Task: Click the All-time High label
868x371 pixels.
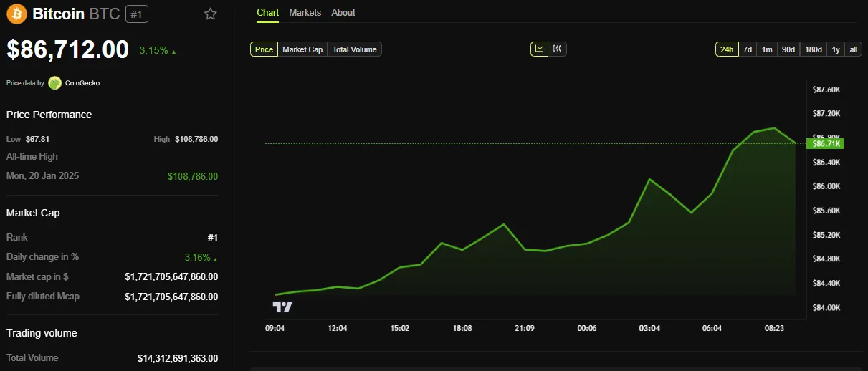Action: coord(32,156)
